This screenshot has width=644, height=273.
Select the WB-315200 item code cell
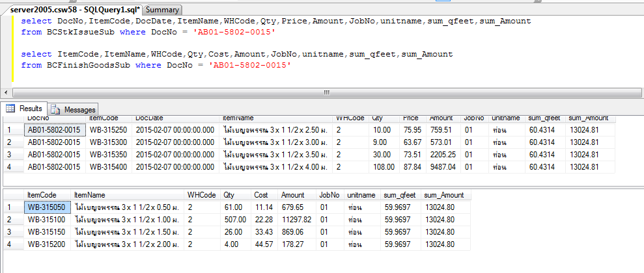coord(48,244)
